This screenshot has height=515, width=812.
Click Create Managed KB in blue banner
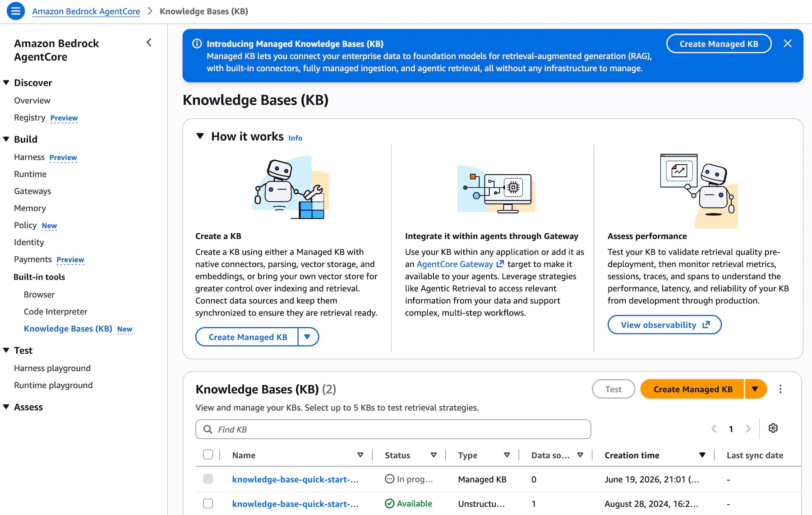click(719, 44)
